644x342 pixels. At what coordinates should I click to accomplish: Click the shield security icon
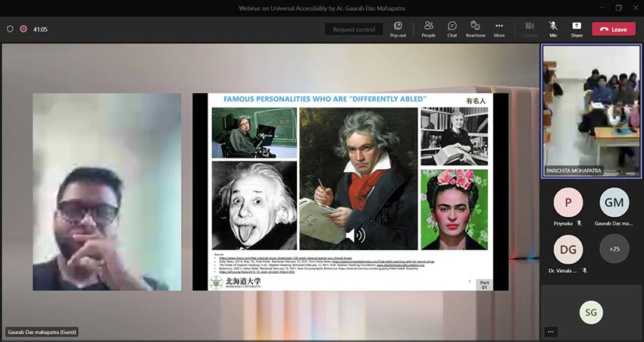10,29
